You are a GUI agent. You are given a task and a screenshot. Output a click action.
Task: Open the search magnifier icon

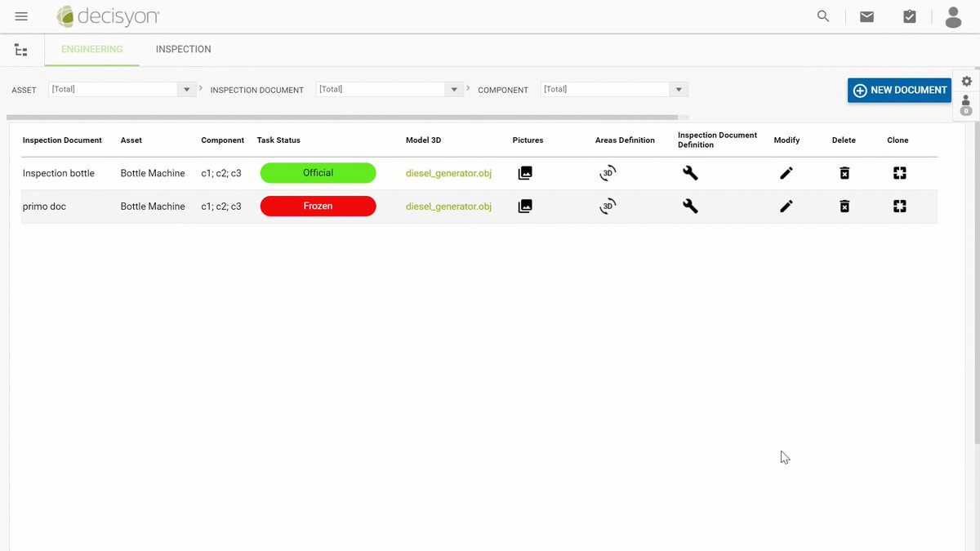823,16
